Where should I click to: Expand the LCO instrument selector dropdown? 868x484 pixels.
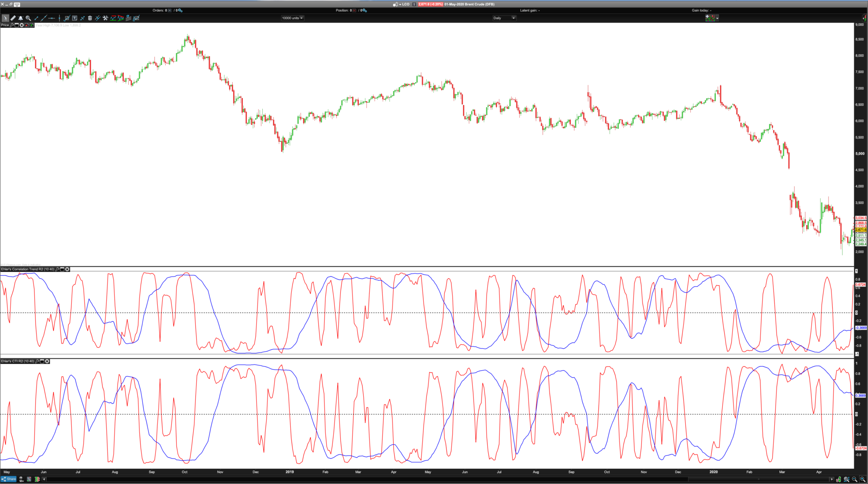pyautogui.click(x=400, y=4)
